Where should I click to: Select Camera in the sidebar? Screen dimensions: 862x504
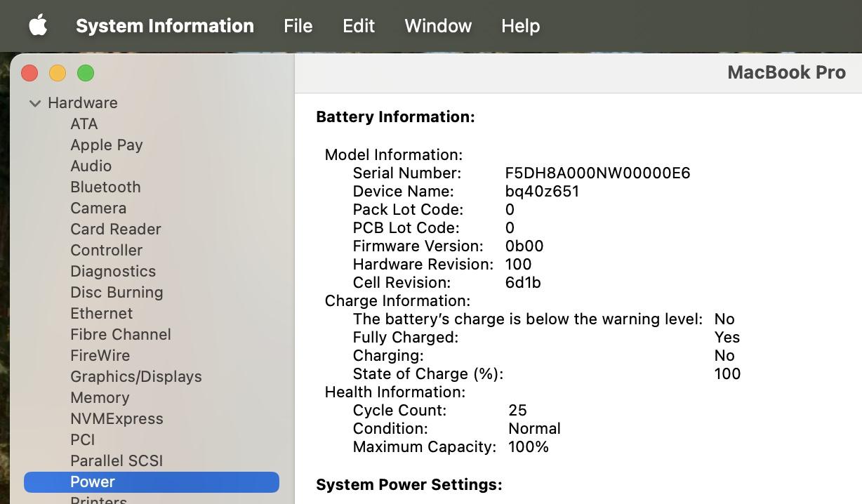[98, 208]
